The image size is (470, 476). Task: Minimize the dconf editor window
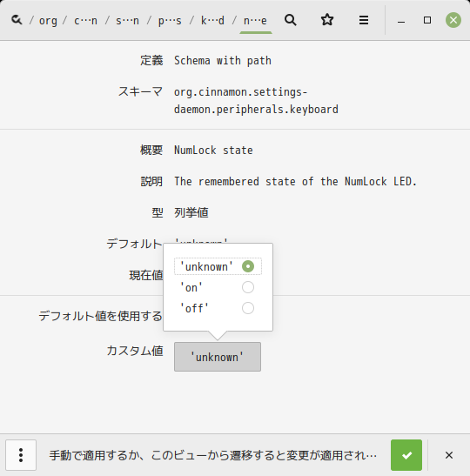[x=401, y=21]
